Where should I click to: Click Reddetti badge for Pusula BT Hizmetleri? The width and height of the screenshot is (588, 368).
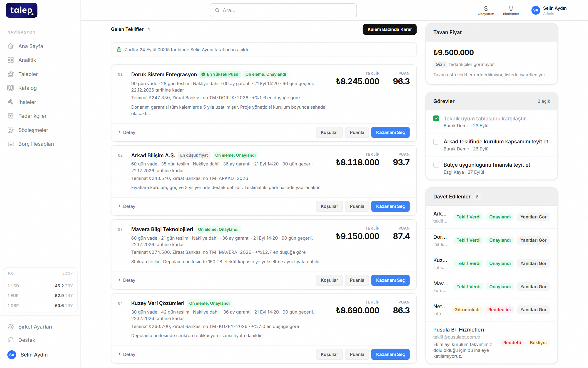(512, 343)
